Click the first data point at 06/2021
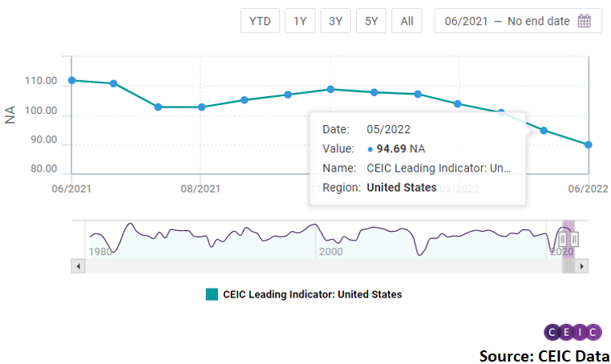 tap(72, 80)
